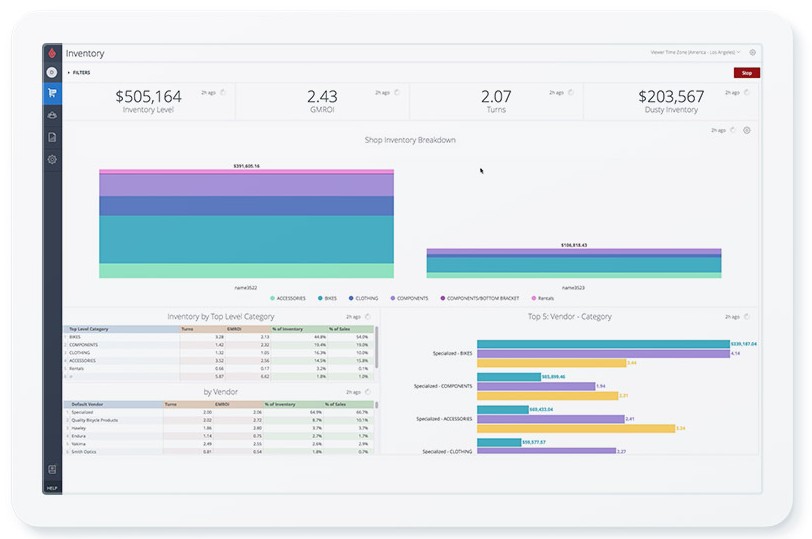Image resolution: width=812 pixels, height=539 pixels.
Task: Click the Quality Bicycle Products vendor row
Action: [219, 420]
